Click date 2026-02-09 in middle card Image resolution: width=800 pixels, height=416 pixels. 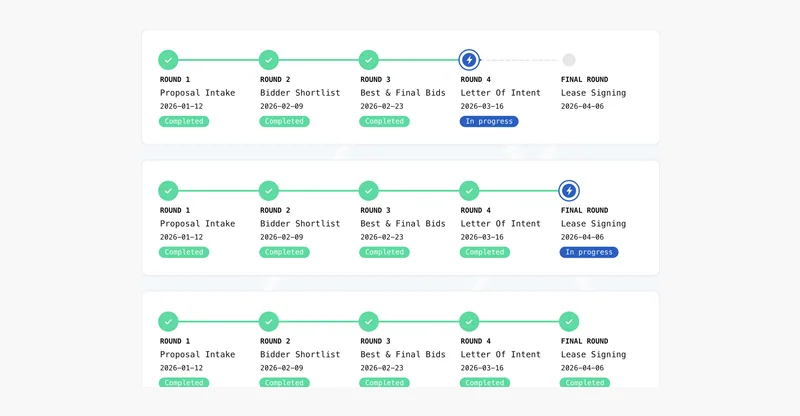click(x=282, y=237)
